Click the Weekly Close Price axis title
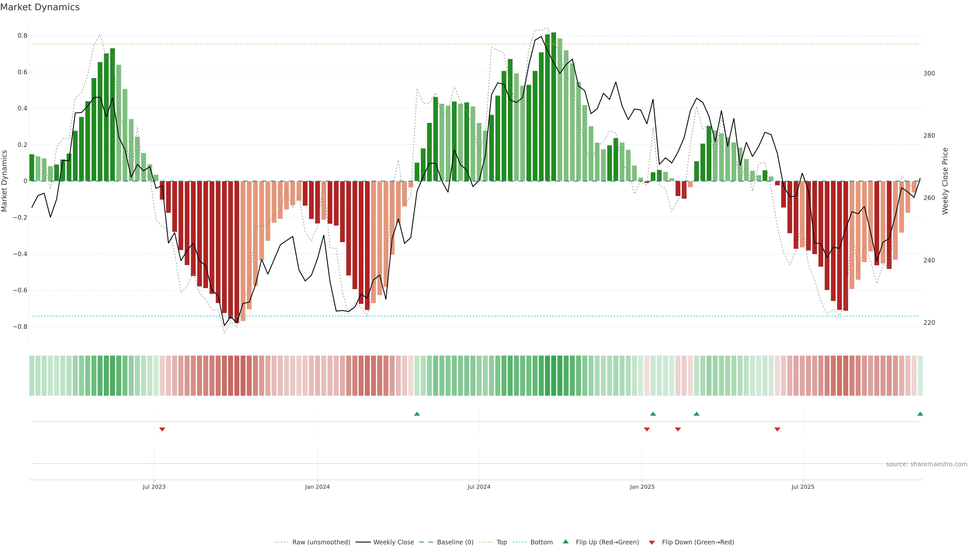The height and width of the screenshot is (551, 980). (x=945, y=181)
